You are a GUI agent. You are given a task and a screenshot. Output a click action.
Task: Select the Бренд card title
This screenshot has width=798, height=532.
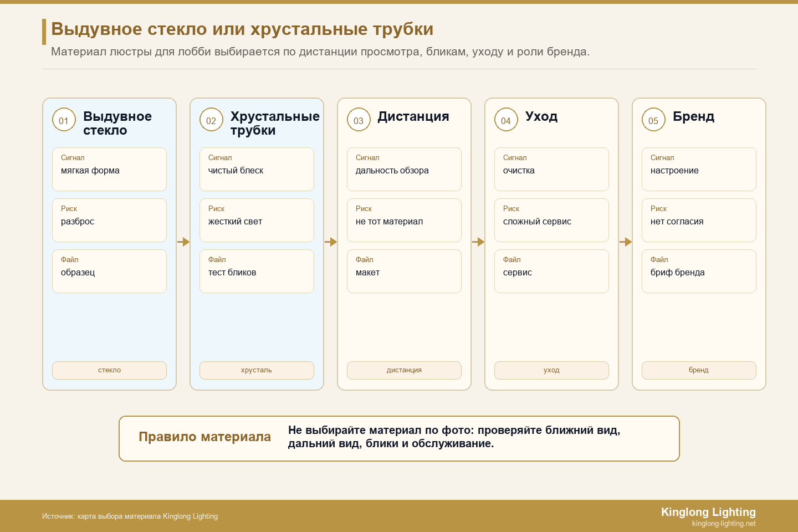pos(693,116)
